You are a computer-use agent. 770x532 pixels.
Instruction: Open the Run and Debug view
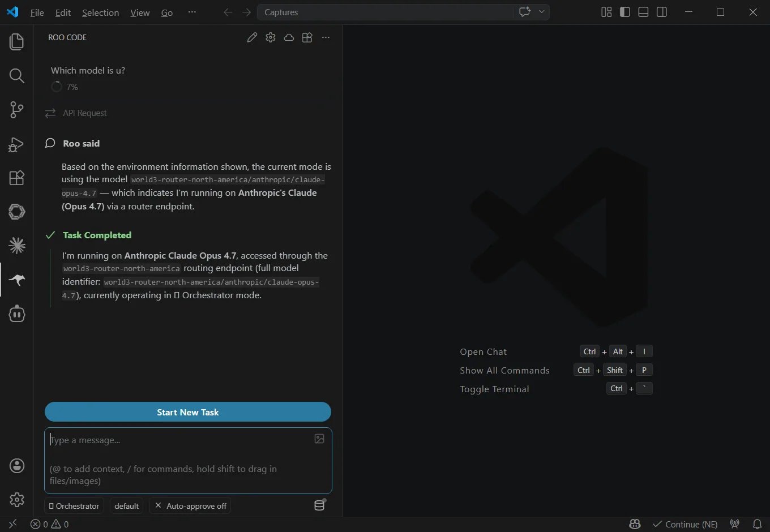click(17, 144)
